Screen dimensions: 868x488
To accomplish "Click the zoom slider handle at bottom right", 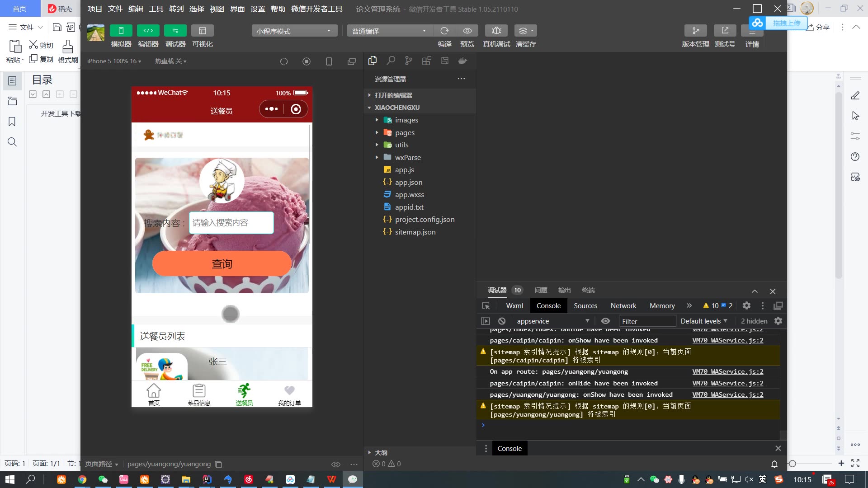I will [792, 464].
